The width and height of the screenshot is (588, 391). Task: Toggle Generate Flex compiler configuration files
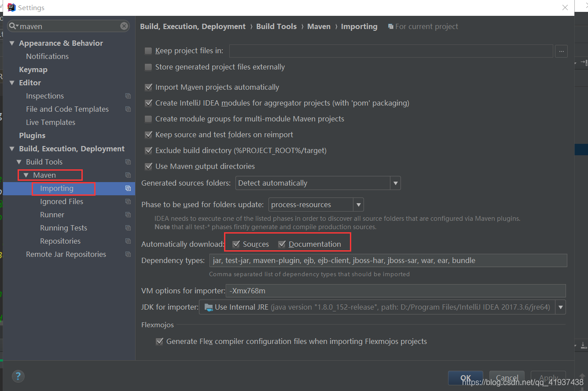click(159, 341)
